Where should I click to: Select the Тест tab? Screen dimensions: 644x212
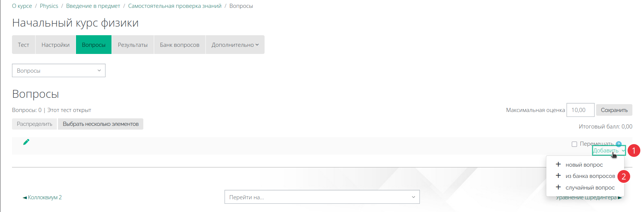(24, 45)
